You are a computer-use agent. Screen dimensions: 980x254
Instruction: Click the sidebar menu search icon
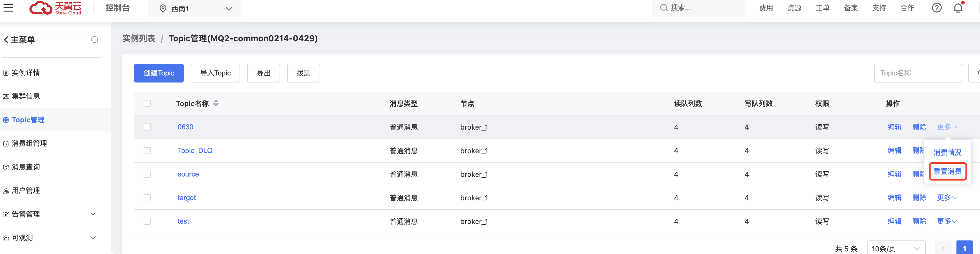[x=95, y=40]
